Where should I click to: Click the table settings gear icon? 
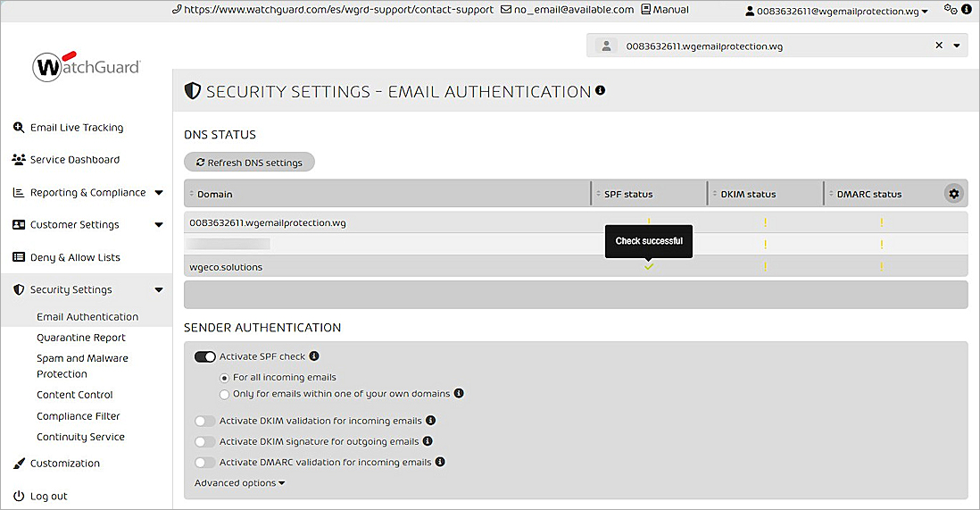click(x=954, y=194)
